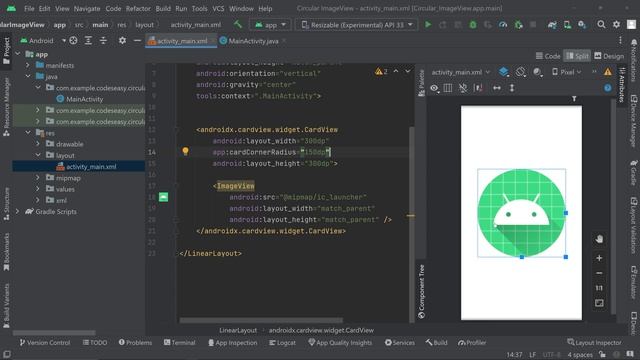Open the App Inspection tool window
Image resolution: width=640 pixels, height=360 pixels.
pos(233,342)
